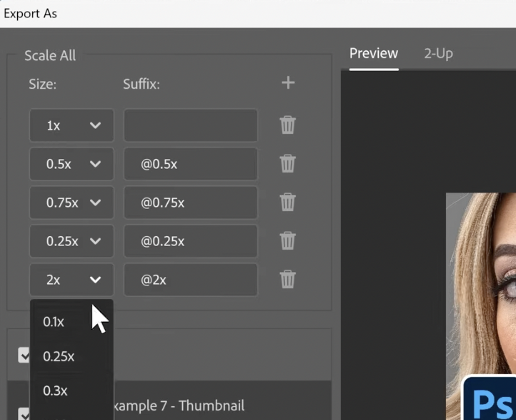
Task: Click the empty suffix field for 1x
Action: [190, 126]
